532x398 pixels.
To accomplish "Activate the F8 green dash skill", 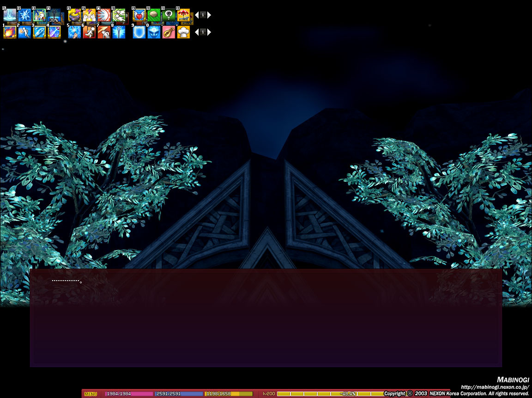I will (x=119, y=15).
